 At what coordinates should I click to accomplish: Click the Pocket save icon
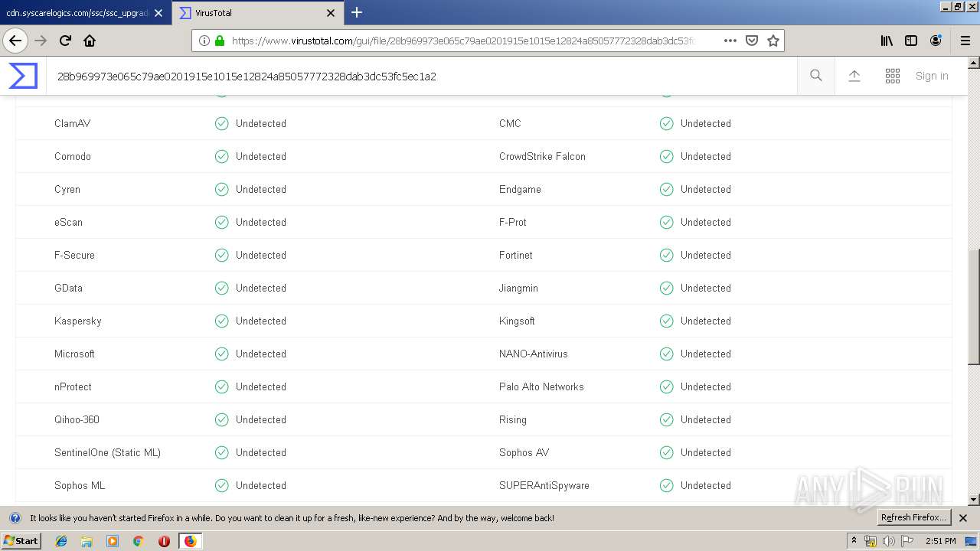pyautogui.click(x=752, y=41)
